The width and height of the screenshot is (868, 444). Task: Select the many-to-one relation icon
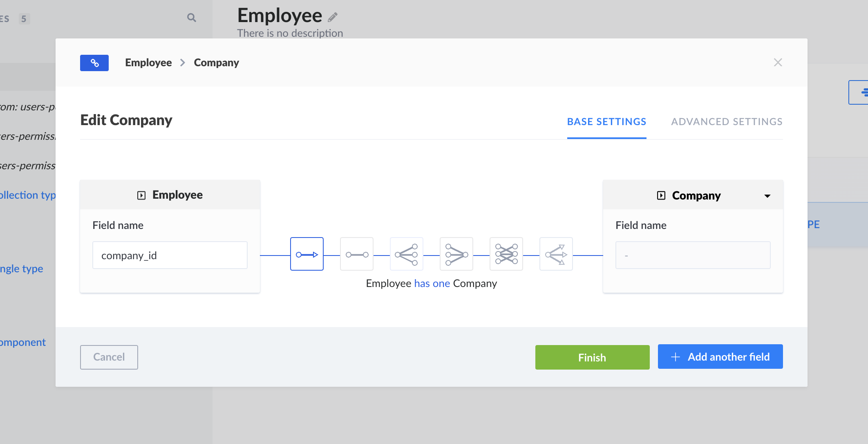(x=456, y=254)
